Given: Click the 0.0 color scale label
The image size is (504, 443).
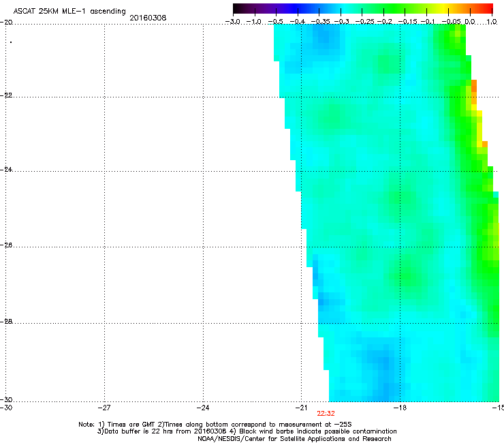Looking at the screenshot, I should [470, 22].
